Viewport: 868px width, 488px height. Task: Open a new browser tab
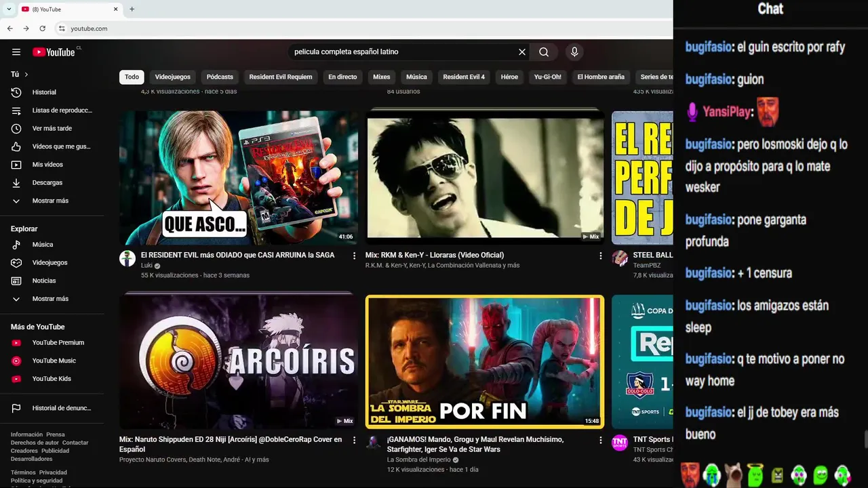[132, 9]
